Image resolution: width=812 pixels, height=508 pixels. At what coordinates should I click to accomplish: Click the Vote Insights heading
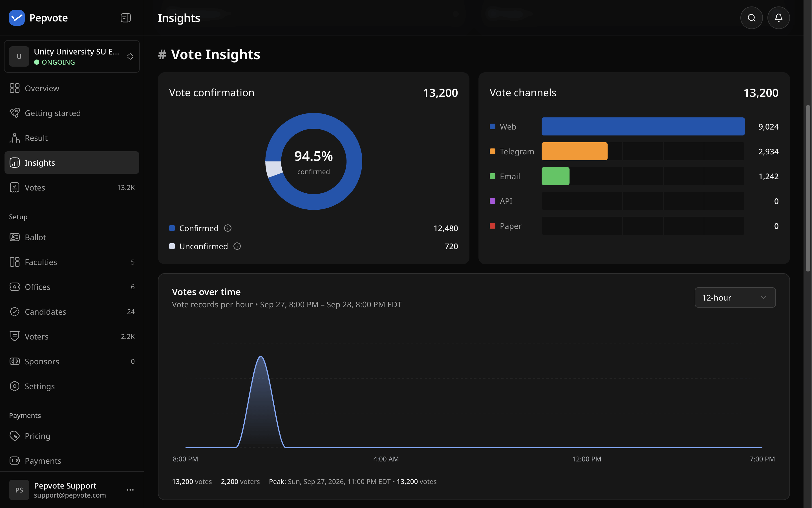(215, 54)
